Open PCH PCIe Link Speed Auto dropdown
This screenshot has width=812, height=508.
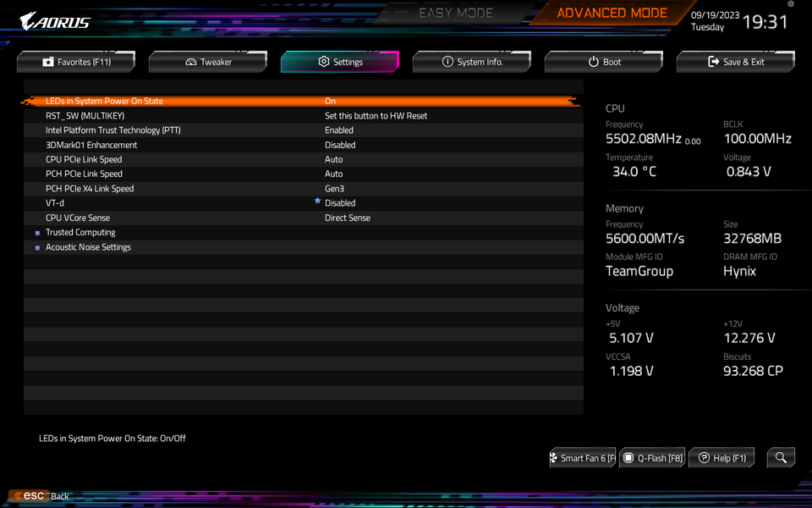[x=334, y=174]
